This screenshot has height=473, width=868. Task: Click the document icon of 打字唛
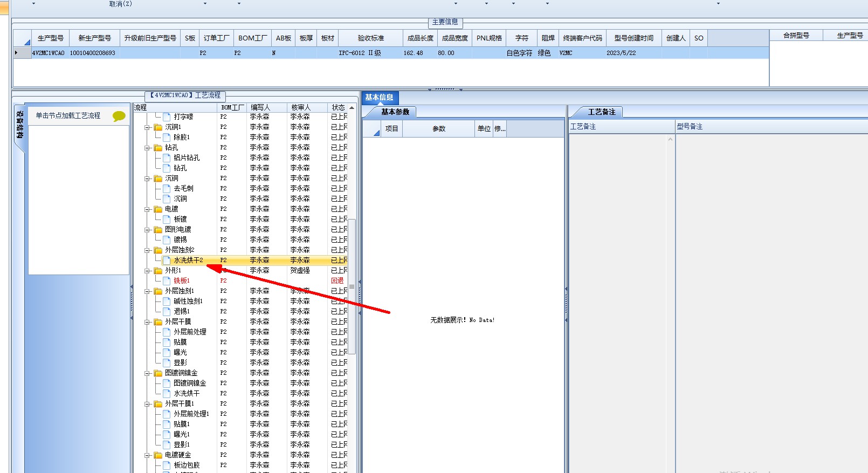point(167,116)
